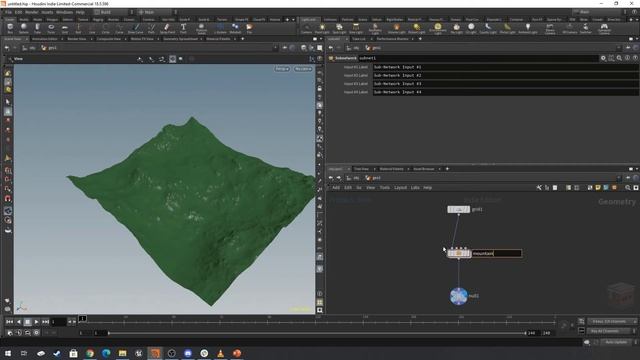Open the network editor Add menu
This screenshot has width=640, height=360.
pos(336,188)
